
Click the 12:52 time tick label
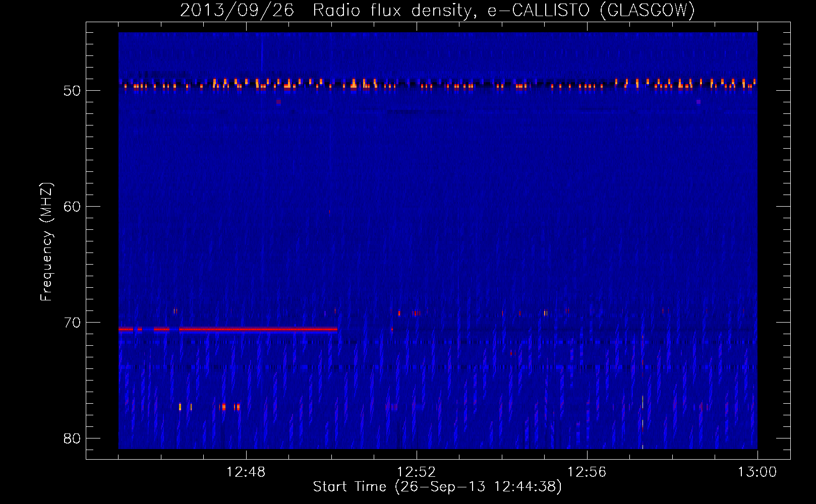(x=417, y=472)
